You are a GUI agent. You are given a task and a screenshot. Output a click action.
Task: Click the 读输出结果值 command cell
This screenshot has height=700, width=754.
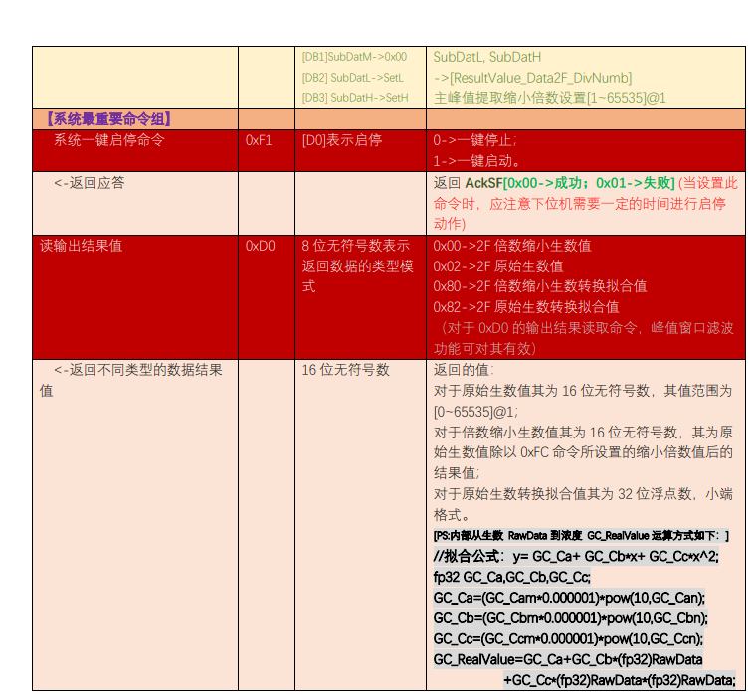click(81, 246)
